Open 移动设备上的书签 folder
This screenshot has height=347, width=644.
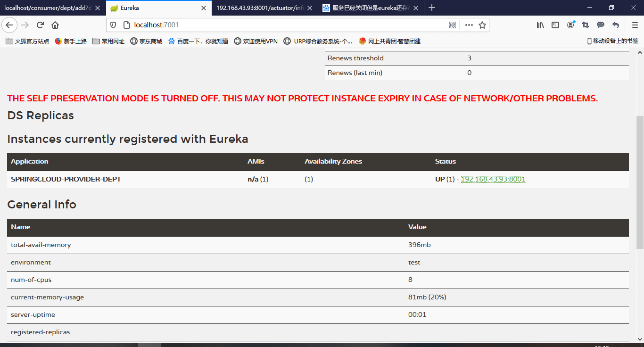pyautogui.click(x=612, y=41)
